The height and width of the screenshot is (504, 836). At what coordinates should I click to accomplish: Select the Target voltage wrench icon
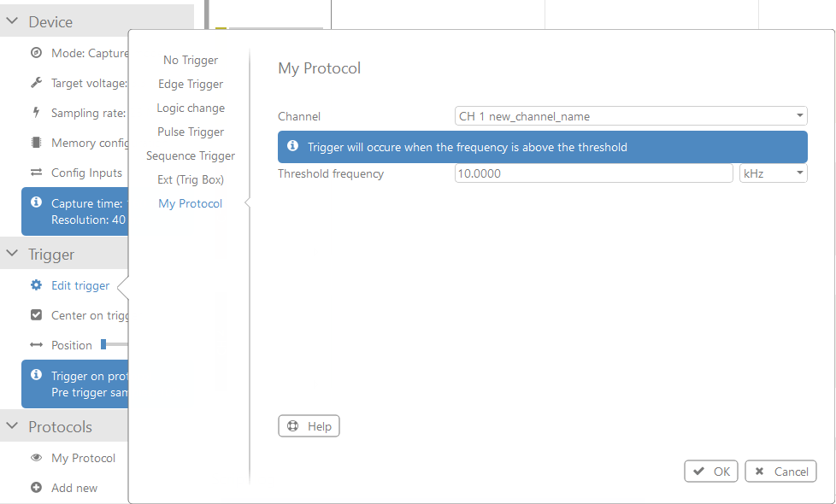click(34, 82)
